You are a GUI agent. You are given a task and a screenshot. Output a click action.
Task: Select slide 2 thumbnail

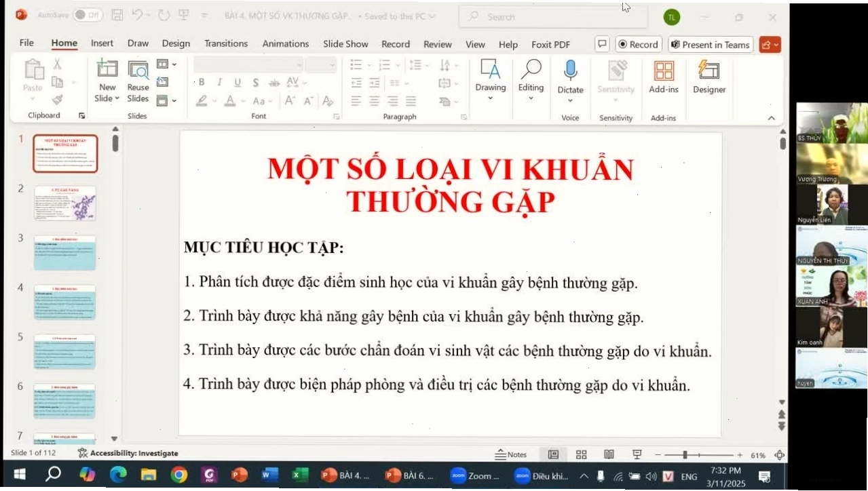(65, 203)
